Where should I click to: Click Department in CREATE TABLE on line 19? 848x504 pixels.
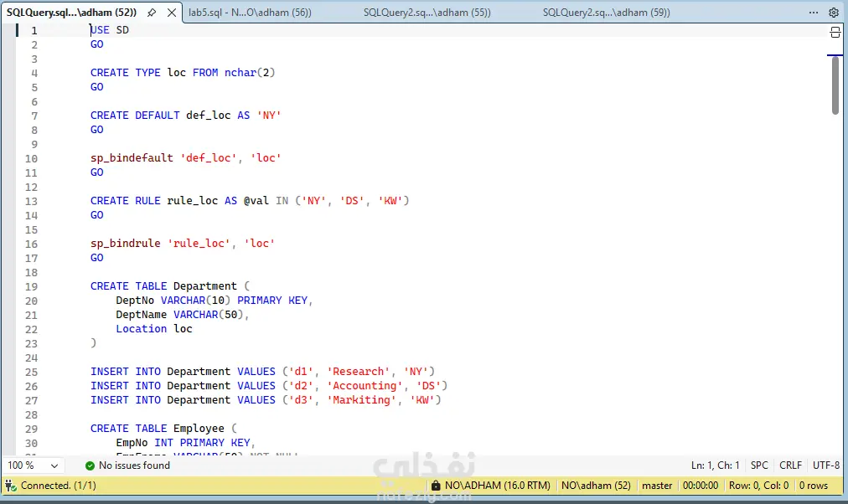(205, 286)
